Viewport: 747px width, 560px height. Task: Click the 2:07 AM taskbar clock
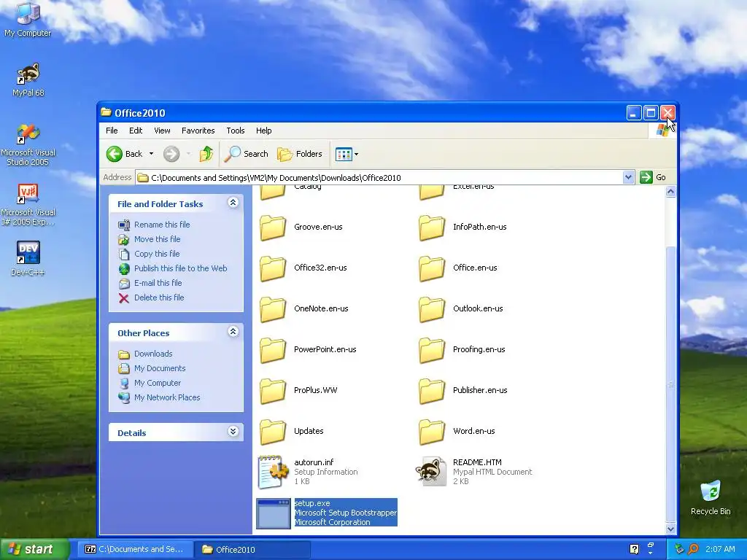pos(720,549)
